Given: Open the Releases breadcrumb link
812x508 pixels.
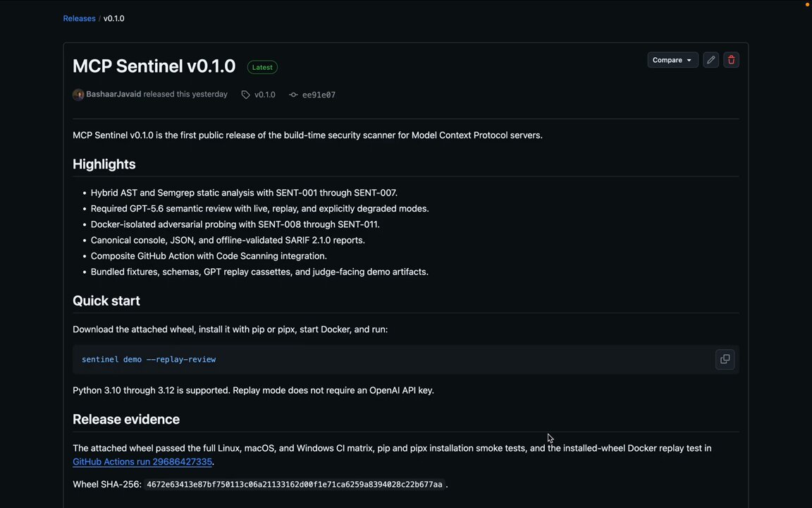Looking at the screenshot, I should [x=79, y=18].
